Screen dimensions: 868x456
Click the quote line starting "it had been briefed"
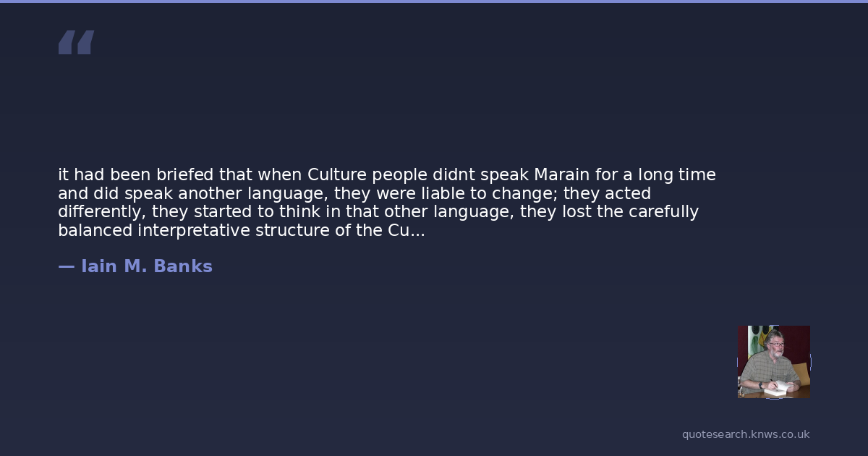click(386, 175)
